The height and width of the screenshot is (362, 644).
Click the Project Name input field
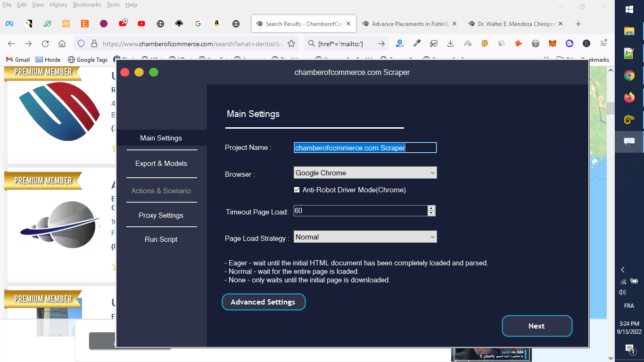(365, 148)
